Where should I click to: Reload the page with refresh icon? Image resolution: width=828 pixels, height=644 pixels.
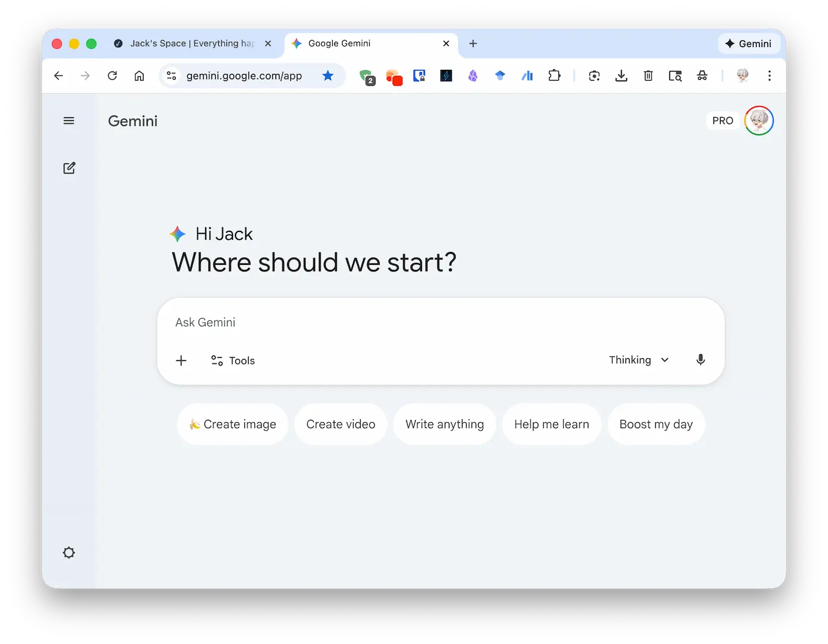click(112, 76)
